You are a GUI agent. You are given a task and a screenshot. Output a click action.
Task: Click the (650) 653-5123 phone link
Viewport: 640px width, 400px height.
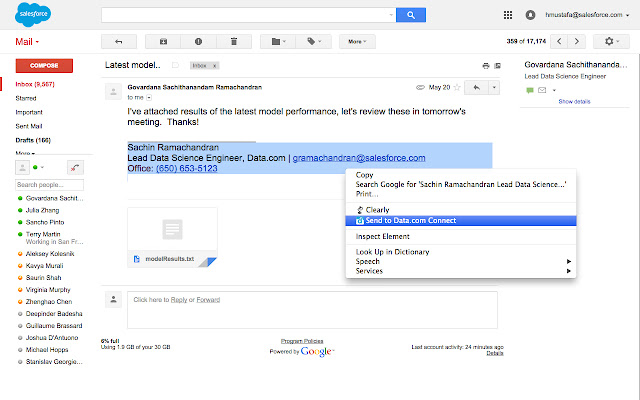[x=187, y=169]
